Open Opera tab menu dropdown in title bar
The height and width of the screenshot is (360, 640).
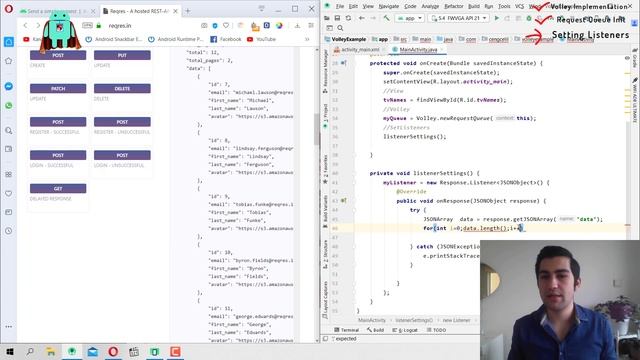(261, 9)
